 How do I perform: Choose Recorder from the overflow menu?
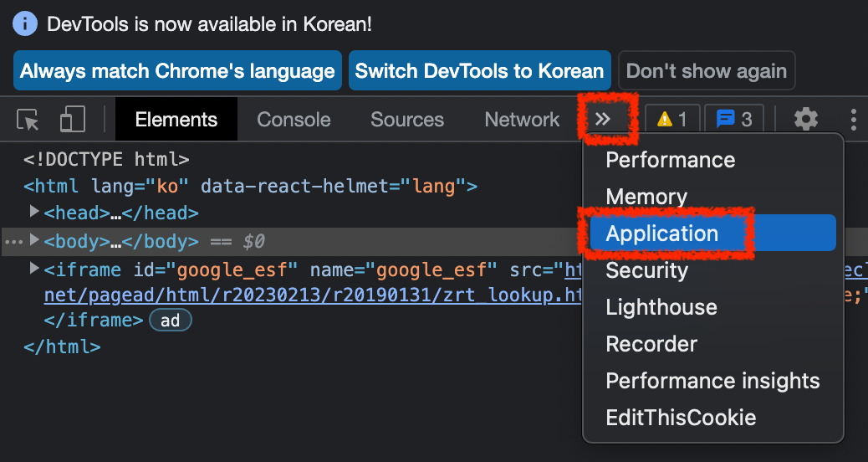713,344
